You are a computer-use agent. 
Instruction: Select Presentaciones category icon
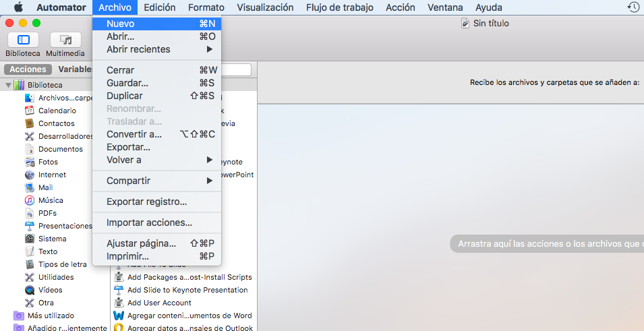point(29,226)
